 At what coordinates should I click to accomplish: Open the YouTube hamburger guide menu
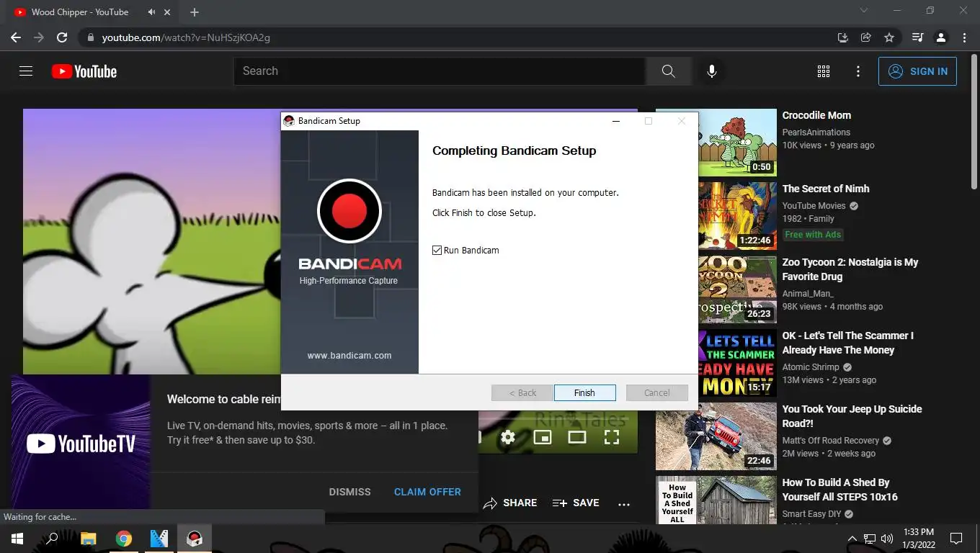tap(26, 71)
